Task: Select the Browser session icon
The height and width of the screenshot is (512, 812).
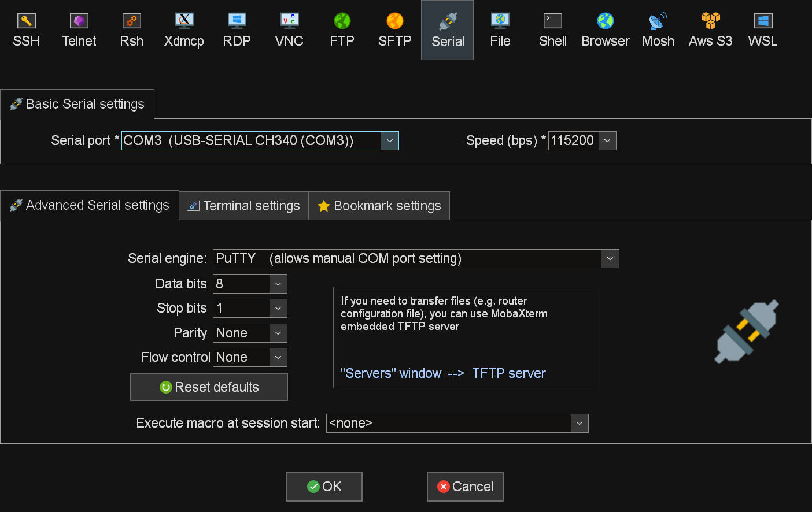Action: [606, 30]
